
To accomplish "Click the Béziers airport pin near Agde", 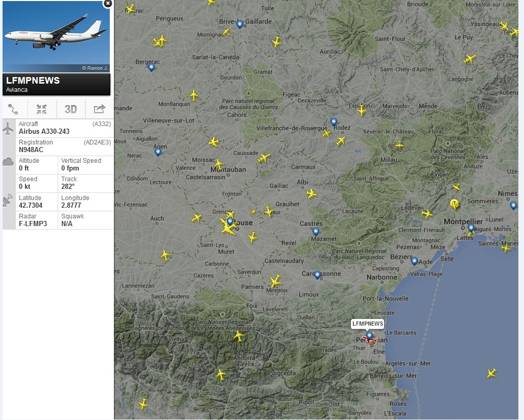I will 414,261.
